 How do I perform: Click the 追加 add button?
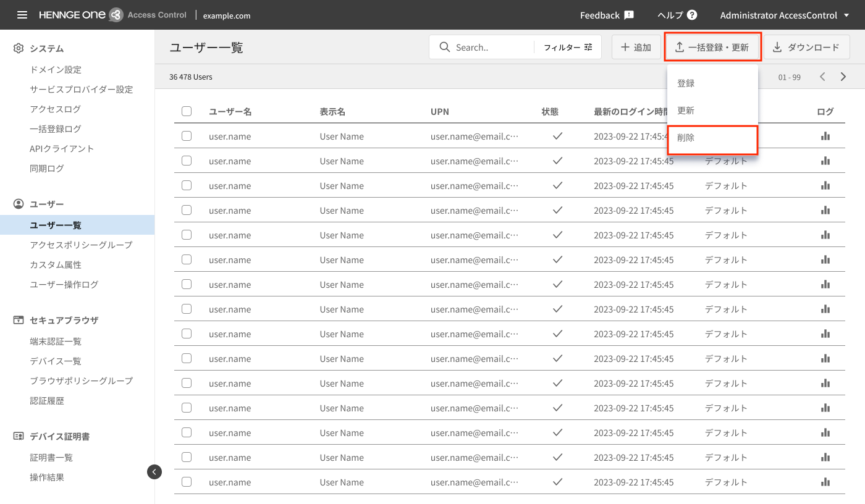click(x=636, y=48)
